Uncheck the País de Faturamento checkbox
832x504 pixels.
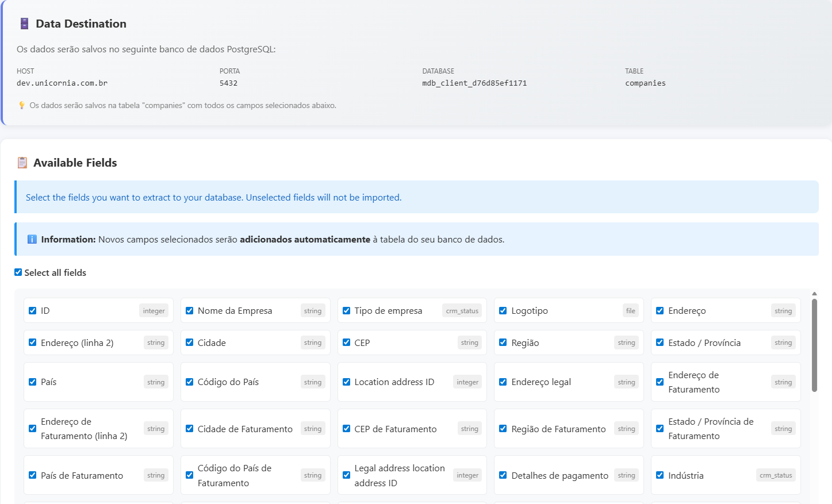[33, 475]
